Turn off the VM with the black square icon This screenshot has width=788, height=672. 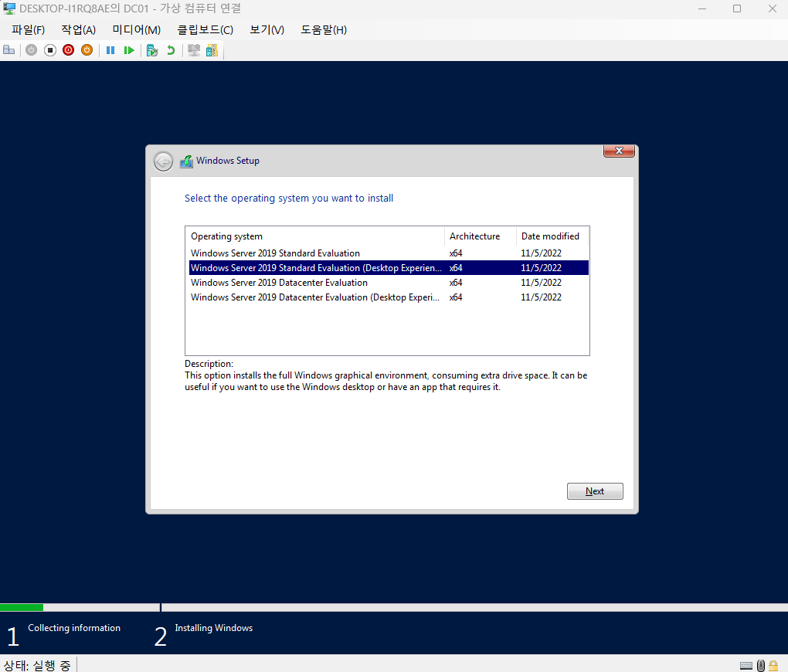[49, 49]
